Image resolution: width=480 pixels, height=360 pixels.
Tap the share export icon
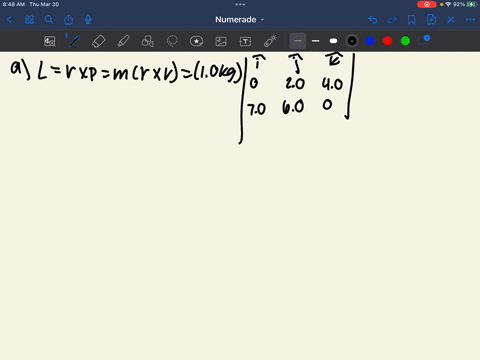(x=69, y=20)
